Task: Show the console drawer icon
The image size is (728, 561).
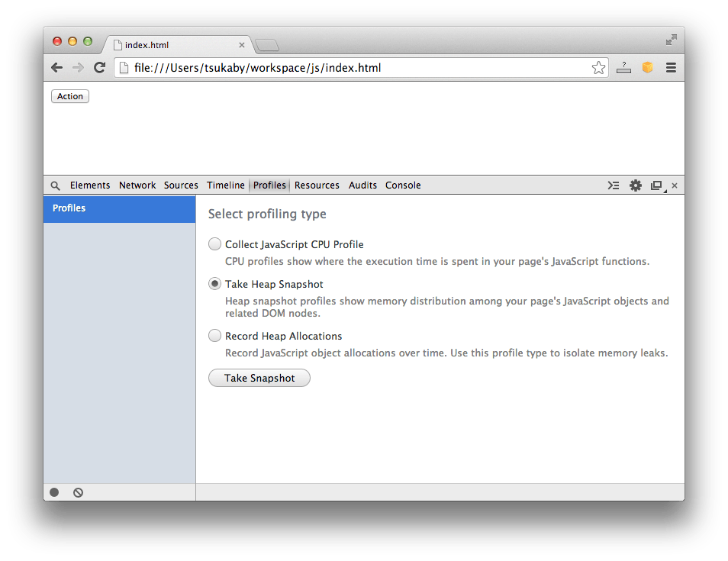Action: click(x=614, y=185)
